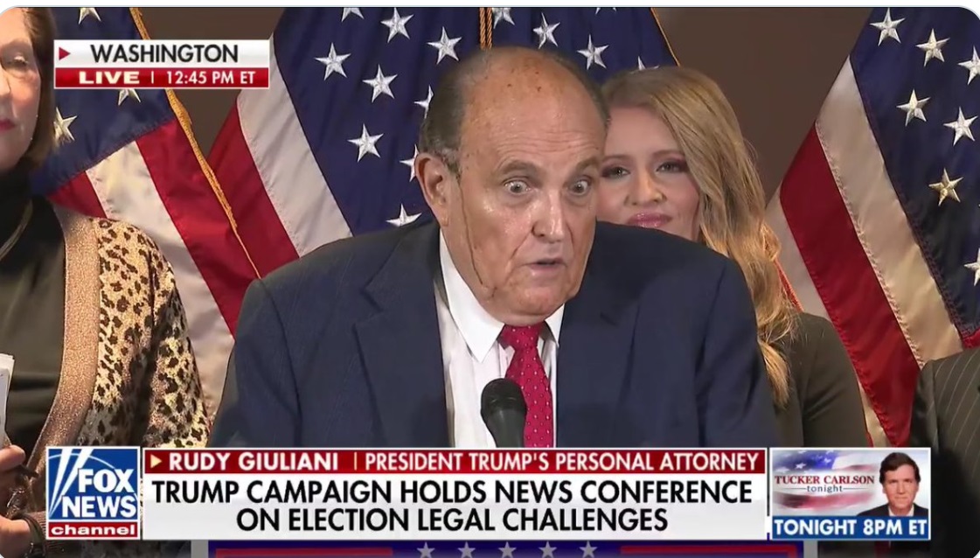Screen dimensions: 980x558
Task: Click the ON ELECTION LEGAL CHALLENGES line
Action: [x=453, y=520]
